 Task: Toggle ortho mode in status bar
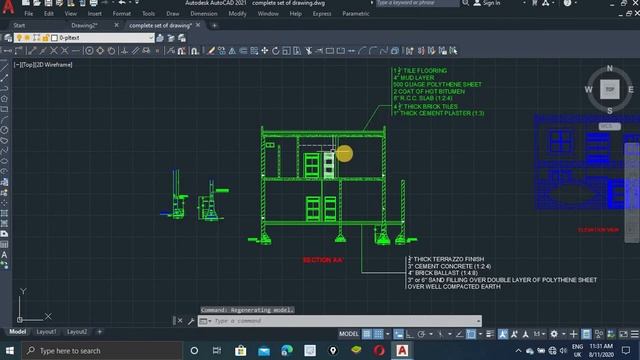[409, 334]
